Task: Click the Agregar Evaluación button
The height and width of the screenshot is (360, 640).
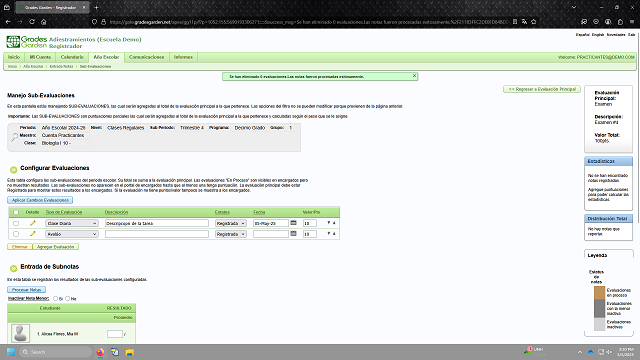Action: [56, 247]
